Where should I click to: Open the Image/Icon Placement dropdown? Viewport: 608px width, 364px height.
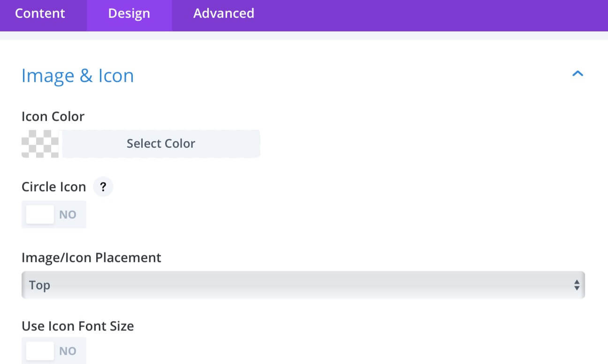pyautogui.click(x=303, y=285)
